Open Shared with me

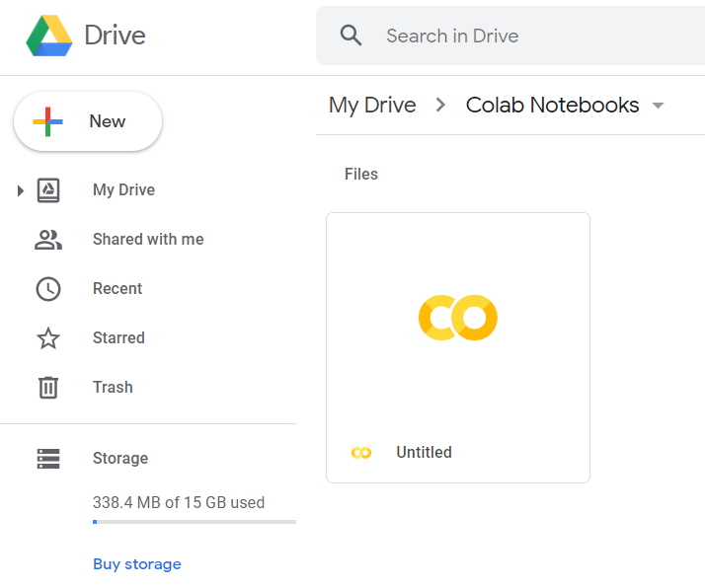[x=148, y=240]
